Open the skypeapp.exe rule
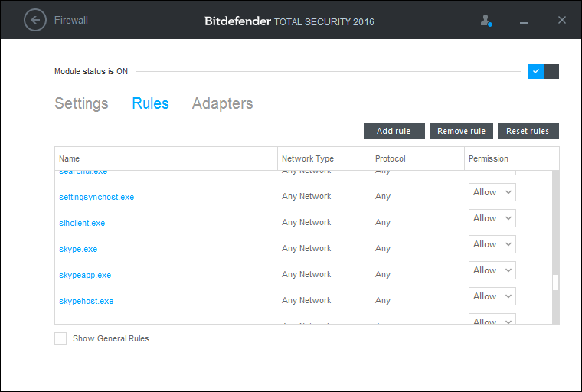Screen dimensions: 582x392 tap(85, 275)
